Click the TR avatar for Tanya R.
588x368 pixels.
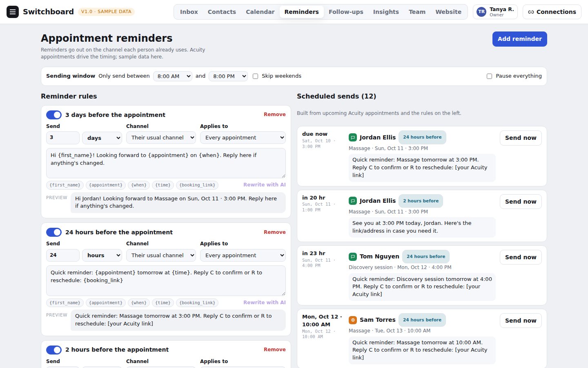click(x=481, y=12)
